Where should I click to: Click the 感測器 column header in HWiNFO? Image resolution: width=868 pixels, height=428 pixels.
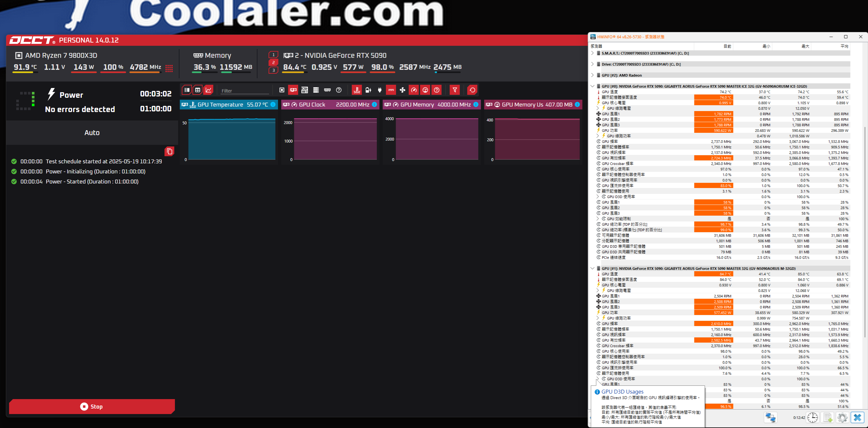pyautogui.click(x=641, y=46)
